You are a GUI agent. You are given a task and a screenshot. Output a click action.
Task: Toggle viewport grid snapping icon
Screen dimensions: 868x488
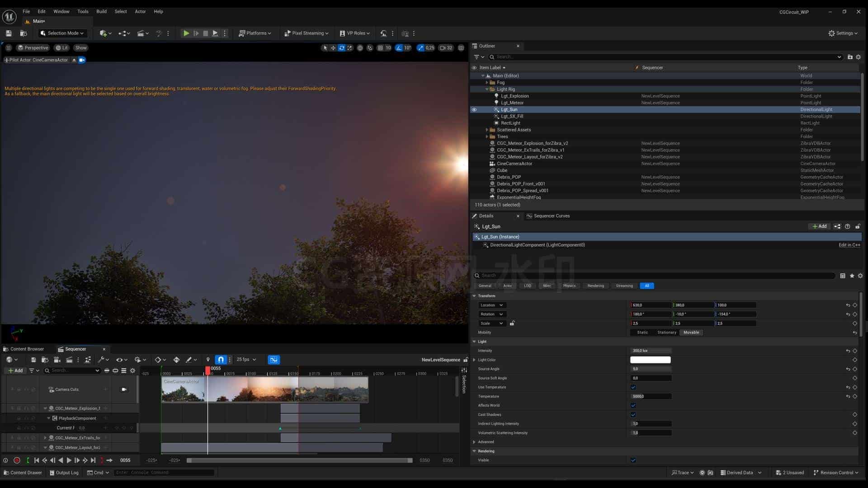coord(380,48)
